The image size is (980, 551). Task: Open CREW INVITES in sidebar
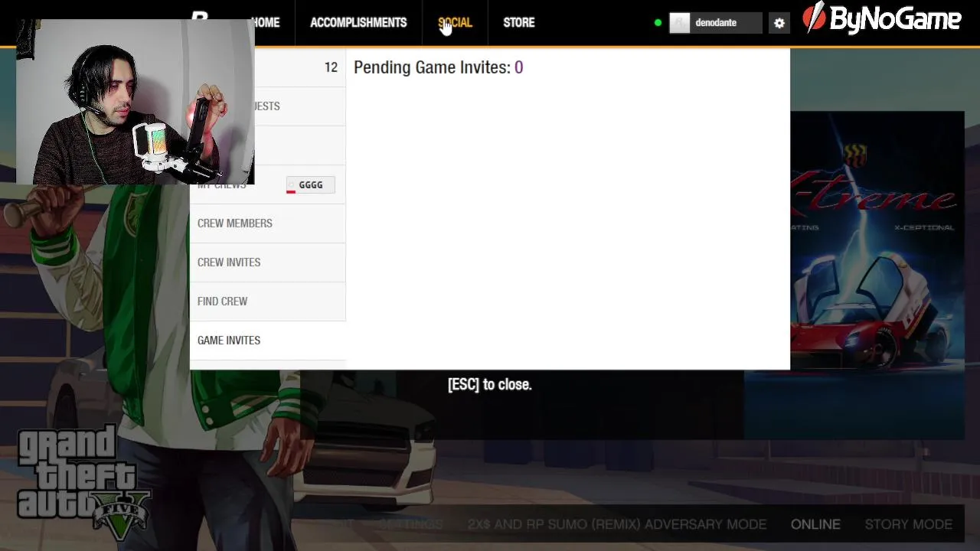tap(267, 262)
